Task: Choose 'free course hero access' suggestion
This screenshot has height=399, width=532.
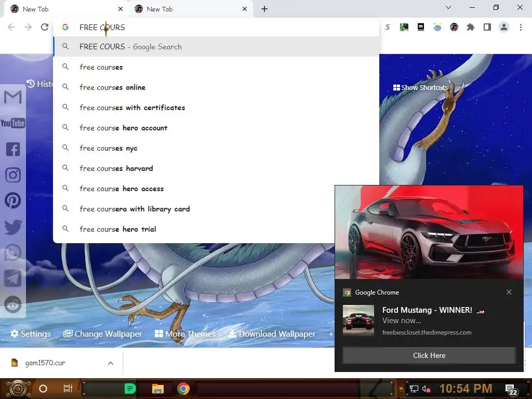Action: click(194, 188)
